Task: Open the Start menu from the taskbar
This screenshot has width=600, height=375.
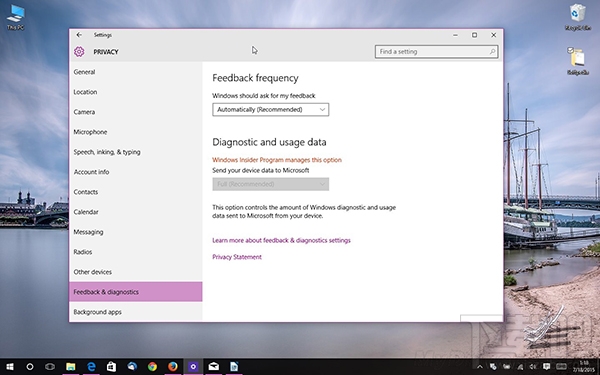Action: click(x=10, y=367)
